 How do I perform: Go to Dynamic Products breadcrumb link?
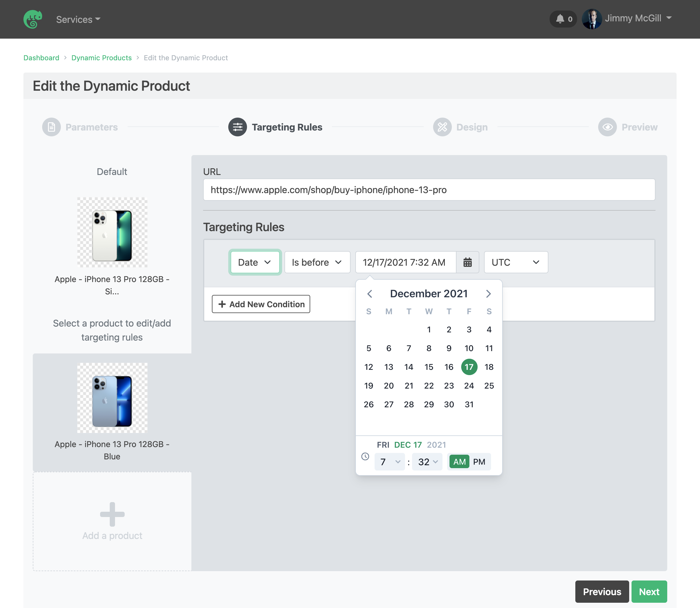pyautogui.click(x=102, y=58)
